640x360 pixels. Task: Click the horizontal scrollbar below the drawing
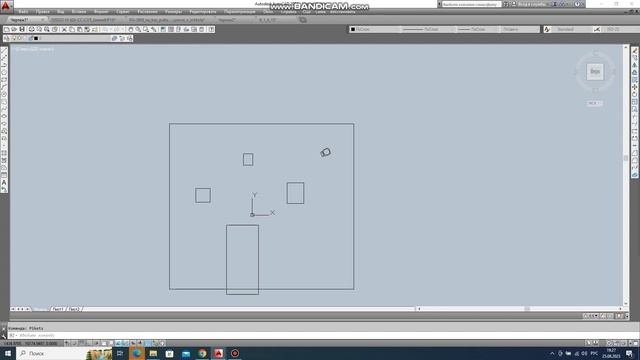click(x=519, y=309)
